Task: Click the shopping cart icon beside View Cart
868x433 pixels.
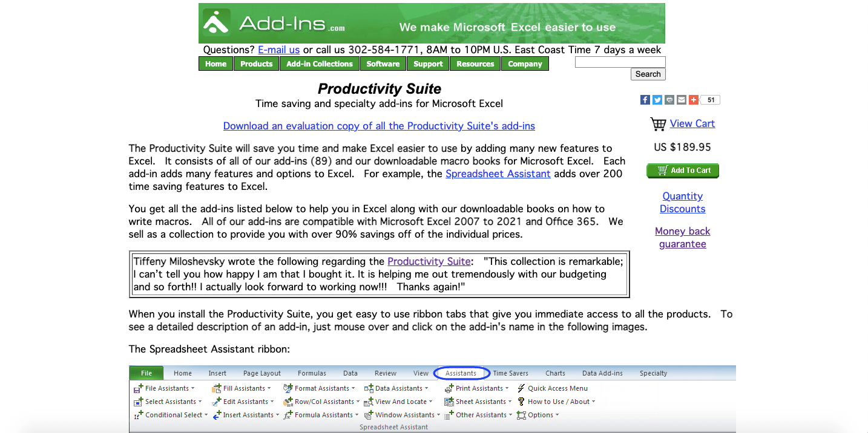Action: 658,124
